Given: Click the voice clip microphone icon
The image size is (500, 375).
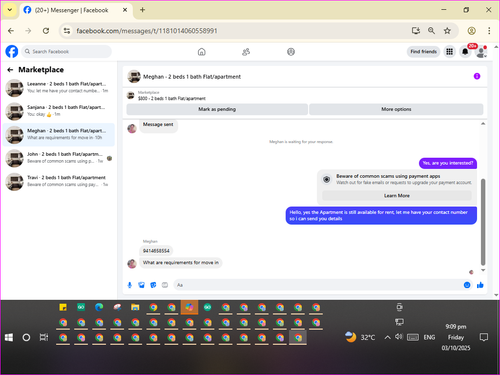Looking at the screenshot, I should [130, 285].
